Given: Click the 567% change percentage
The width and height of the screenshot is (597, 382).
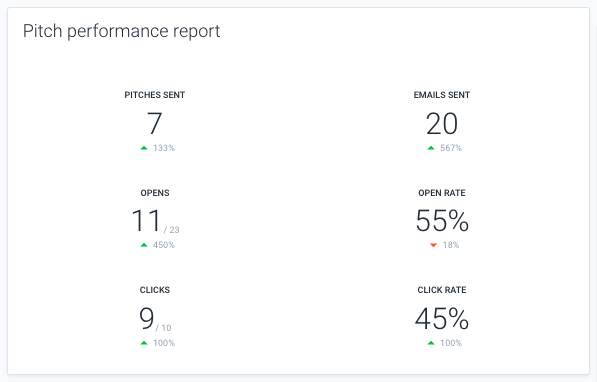Looking at the screenshot, I should pyautogui.click(x=451, y=148).
